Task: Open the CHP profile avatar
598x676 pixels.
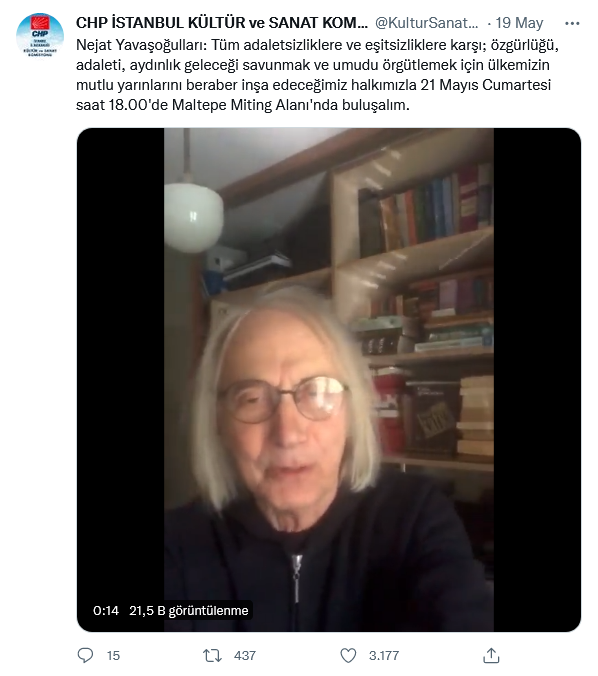Action: pos(40,37)
